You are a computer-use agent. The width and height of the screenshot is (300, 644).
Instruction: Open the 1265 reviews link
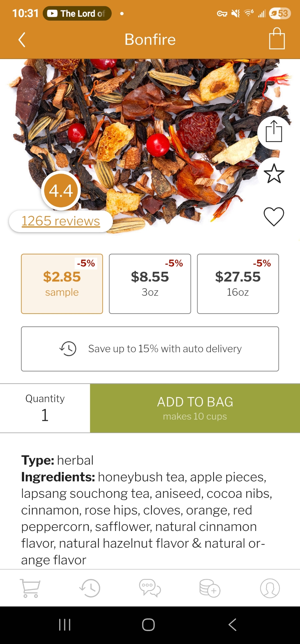click(x=61, y=221)
